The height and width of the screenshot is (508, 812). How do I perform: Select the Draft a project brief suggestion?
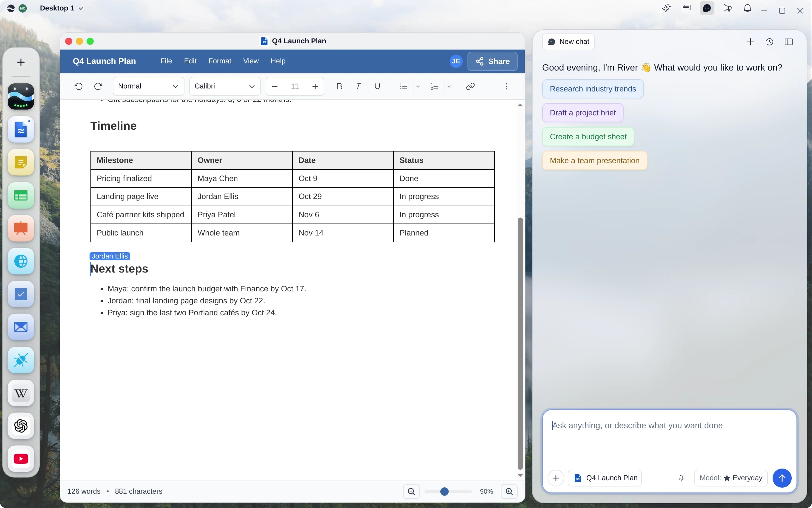point(582,113)
